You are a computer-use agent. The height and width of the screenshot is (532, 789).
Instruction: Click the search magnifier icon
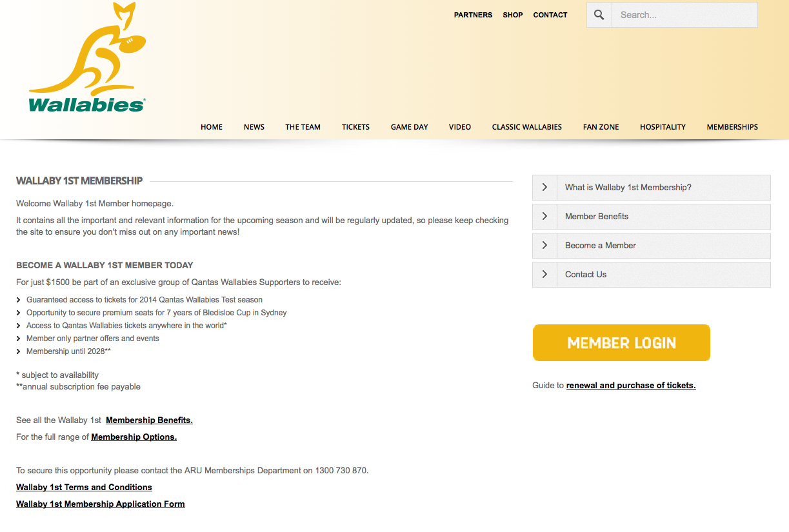599,15
